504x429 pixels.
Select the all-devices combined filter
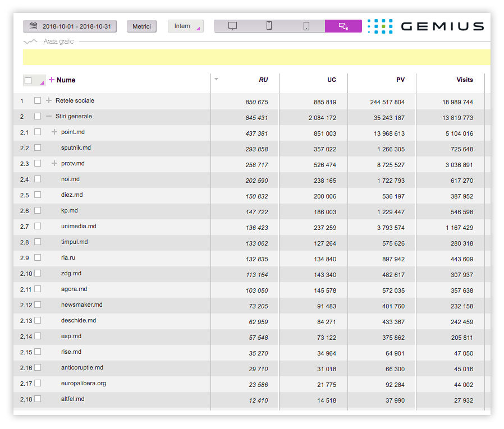(x=343, y=26)
